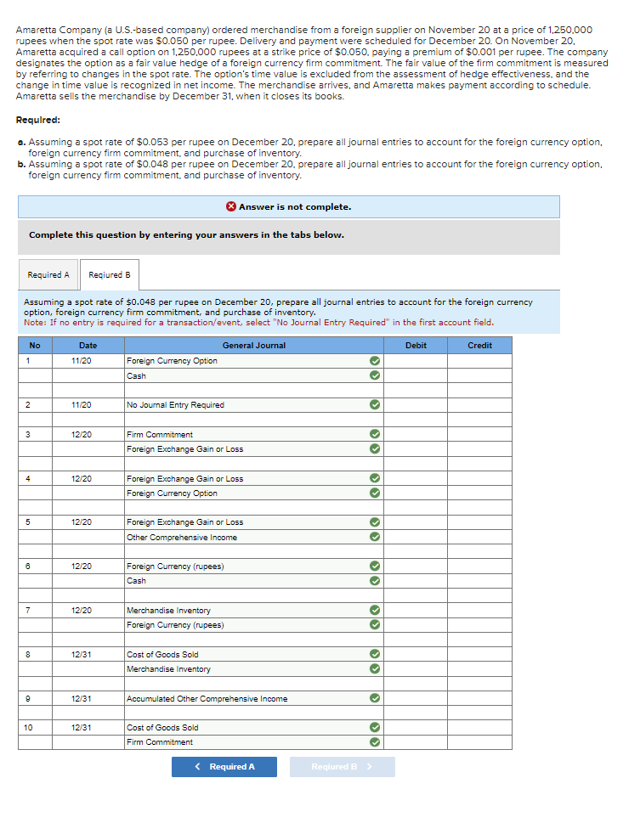Click credit cell for Foreign Currency Option entry 4
Viewport: 629px width, 840px height.
(479, 493)
